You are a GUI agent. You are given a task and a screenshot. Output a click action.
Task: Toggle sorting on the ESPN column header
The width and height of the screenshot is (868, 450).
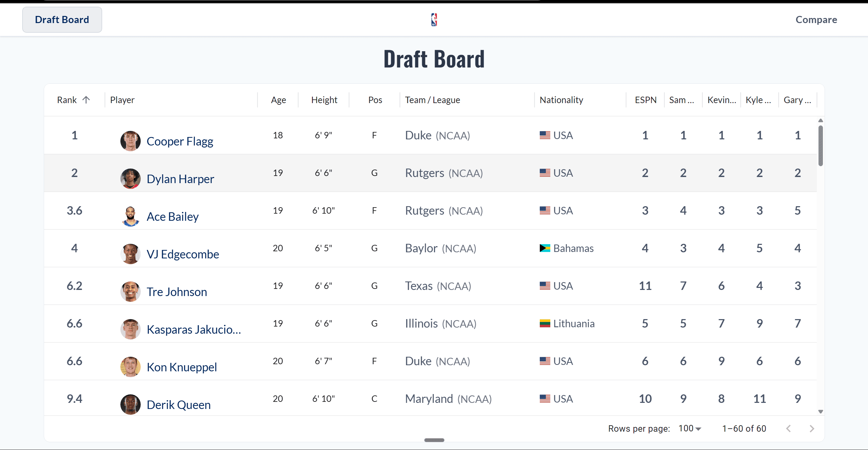click(645, 99)
